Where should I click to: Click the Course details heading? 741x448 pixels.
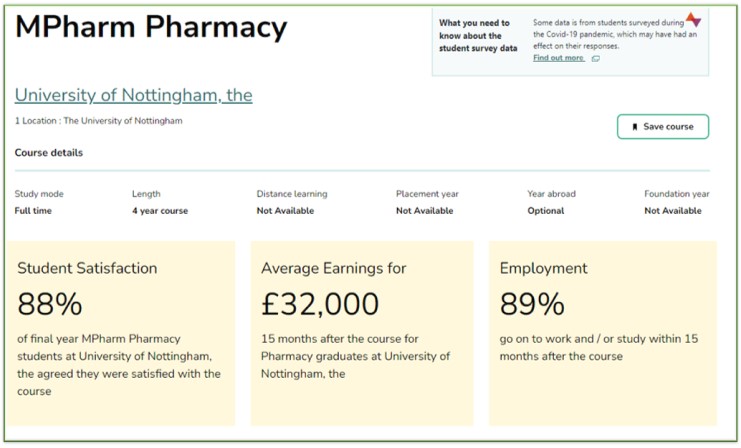click(49, 153)
